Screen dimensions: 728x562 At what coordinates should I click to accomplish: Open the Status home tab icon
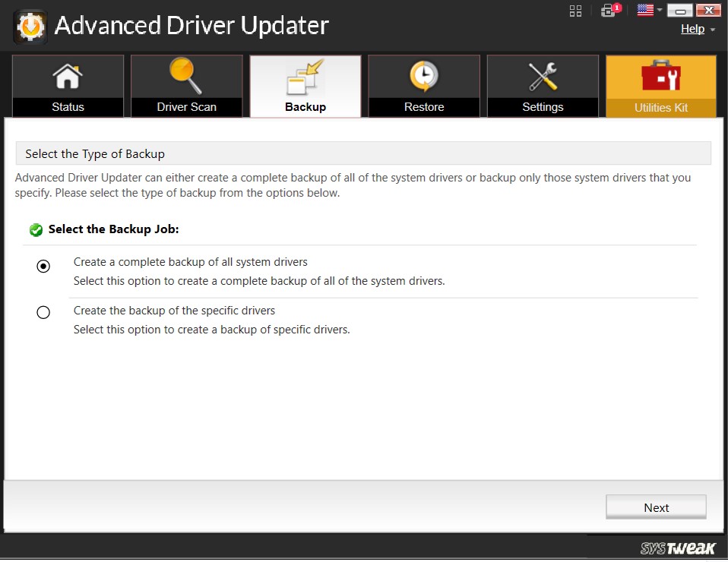pos(67,75)
